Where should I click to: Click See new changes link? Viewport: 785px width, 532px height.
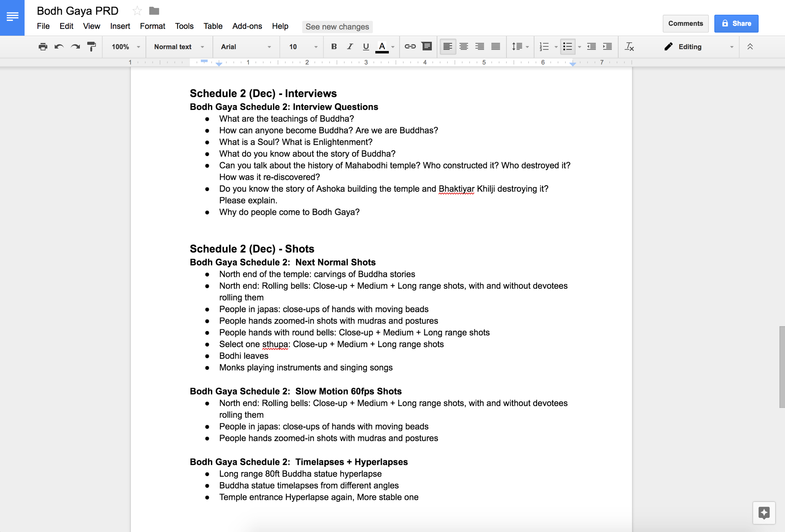(x=337, y=27)
